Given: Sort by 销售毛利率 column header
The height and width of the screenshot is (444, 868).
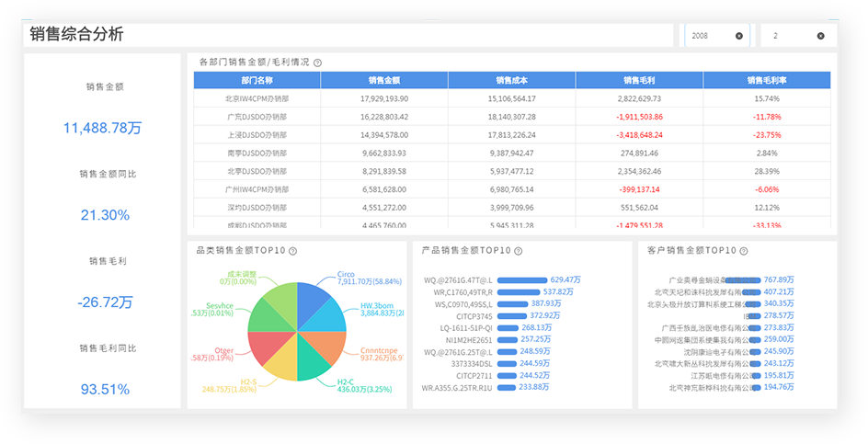Looking at the screenshot, I should (767, 80).
